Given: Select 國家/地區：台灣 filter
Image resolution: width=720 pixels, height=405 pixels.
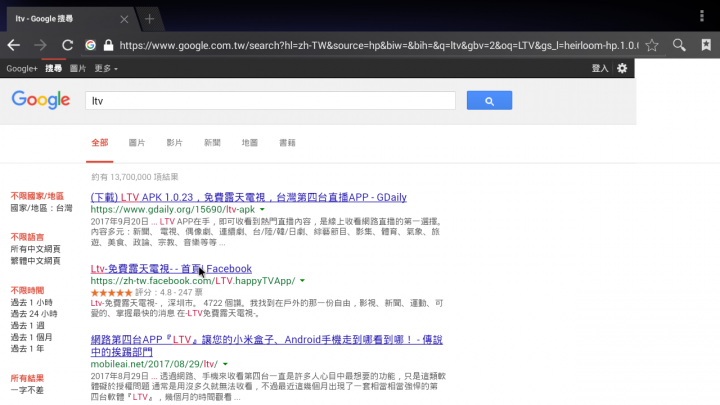Looking at the screenshot, I should pyautogui.click(x=41, y=208).
